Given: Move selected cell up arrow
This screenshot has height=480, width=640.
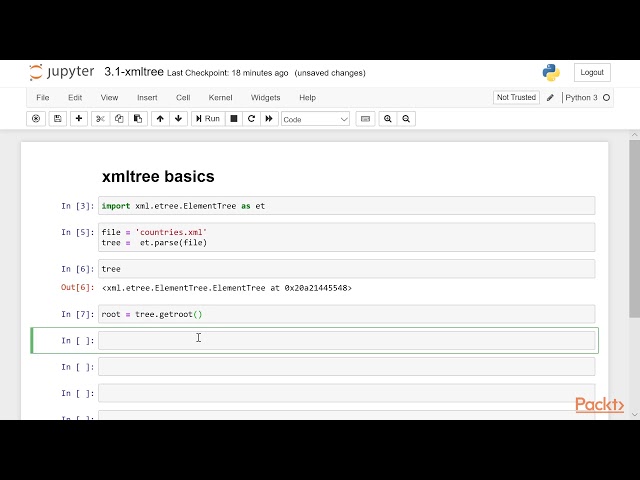Looking at the screenshot, I should [160, 119].
